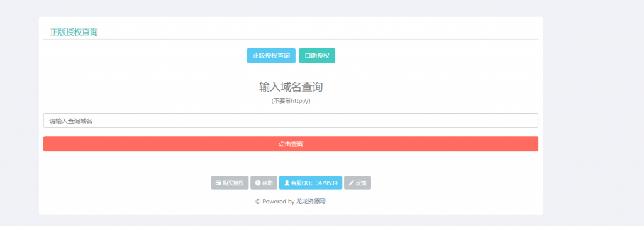Click the credit card icon on 购买授权

[x=218, y=183]
